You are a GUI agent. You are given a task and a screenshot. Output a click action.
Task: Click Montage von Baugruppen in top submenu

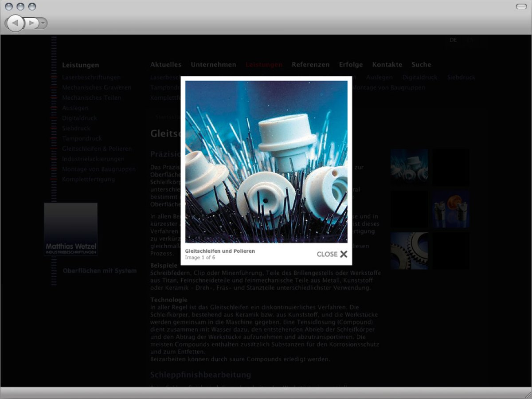(388, 87)
